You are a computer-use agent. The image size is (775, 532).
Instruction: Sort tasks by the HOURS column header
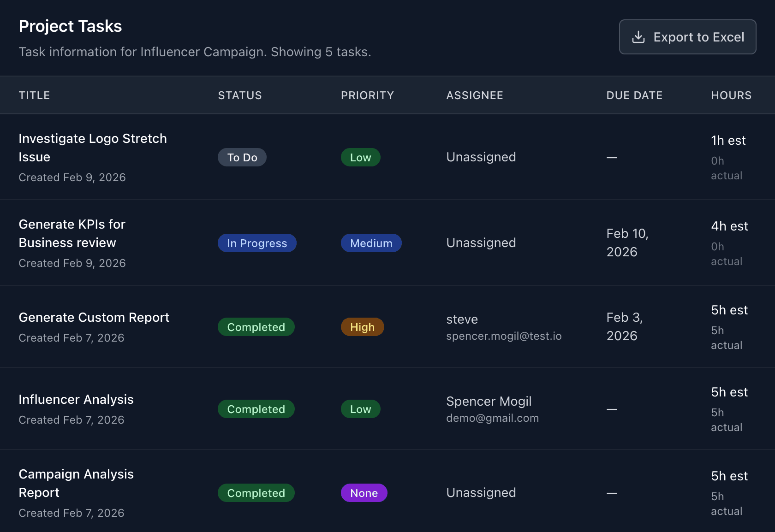pyautogui.click(x=731, y=95)
